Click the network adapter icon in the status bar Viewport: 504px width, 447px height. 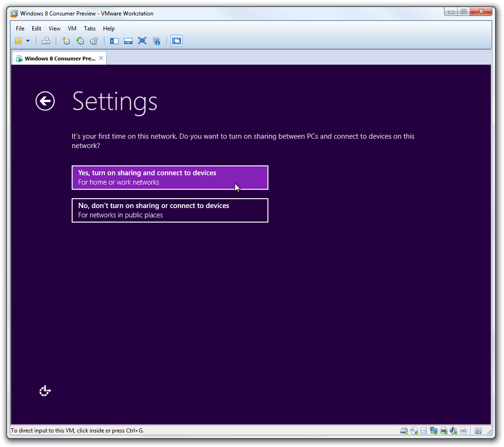tap(433, 430)
